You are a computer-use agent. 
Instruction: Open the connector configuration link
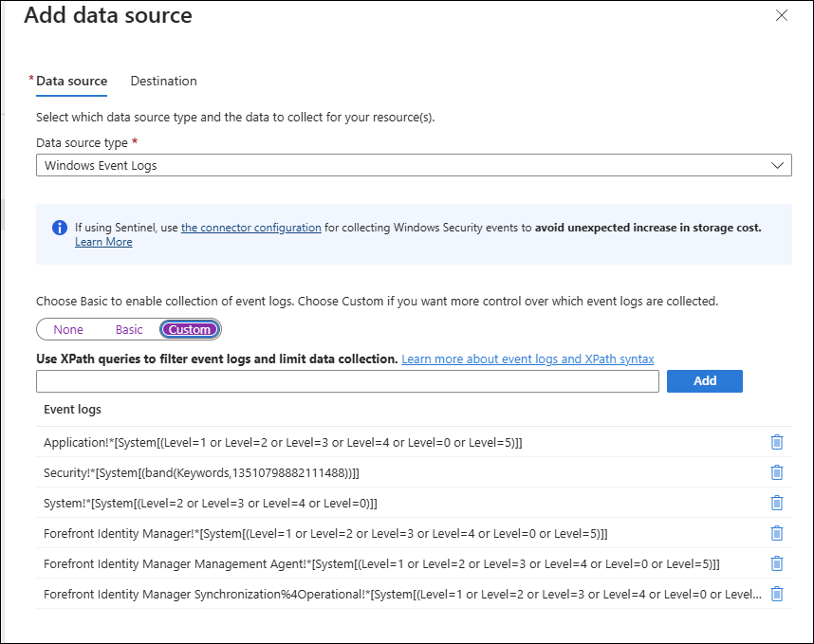(x=251, y=228)
